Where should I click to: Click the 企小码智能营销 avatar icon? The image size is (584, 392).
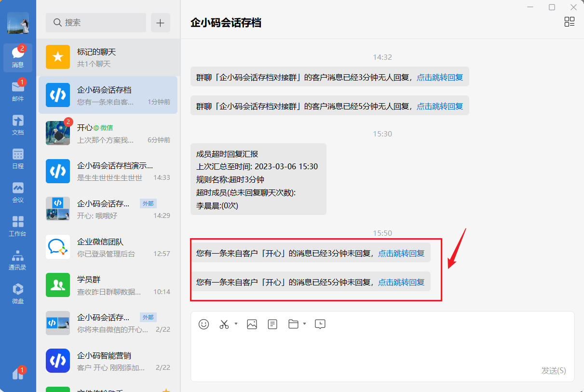(x=58, y=361)
